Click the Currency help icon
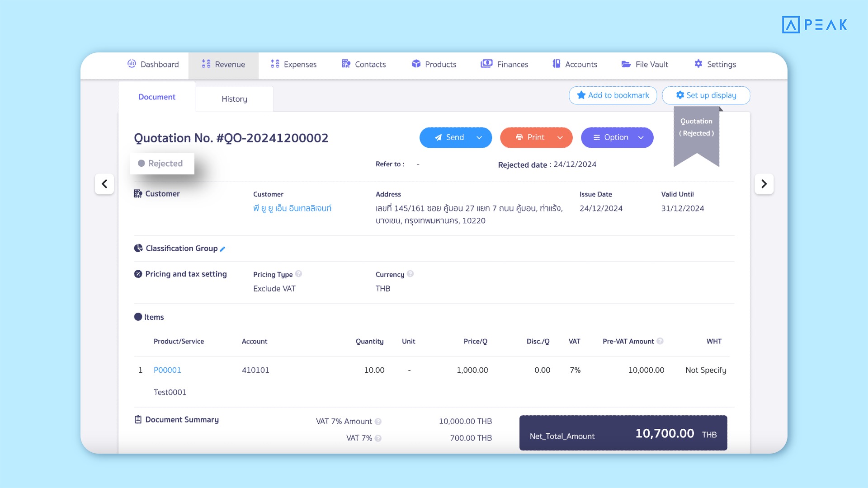 pos(410,274)
